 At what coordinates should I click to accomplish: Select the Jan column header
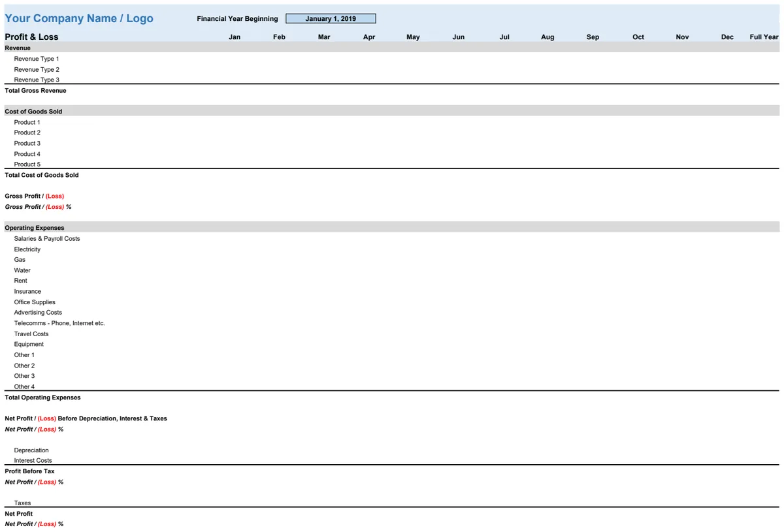click(x=235, y=37)
